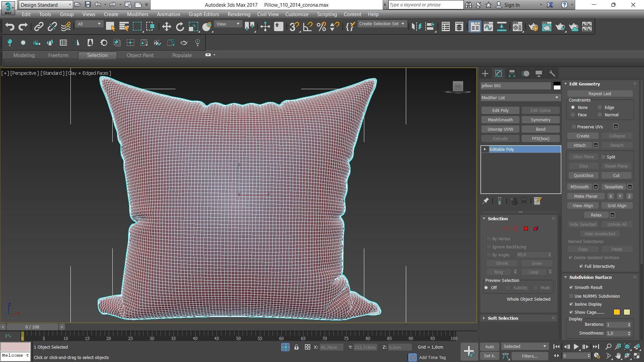The height and width of the screenshot is (362, 644).
Task: Click the Unlink Selection icon
Action: [x=52, y=27]
